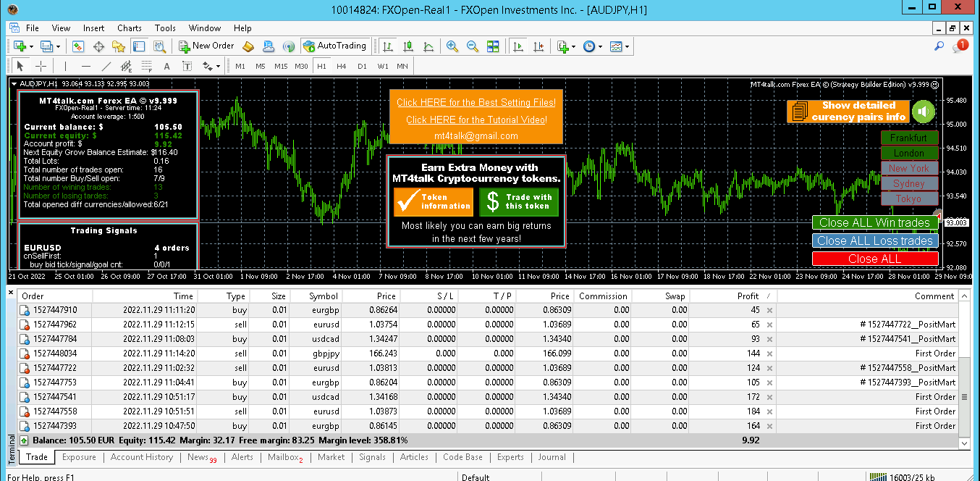Select the Crosshair tool

41,66
